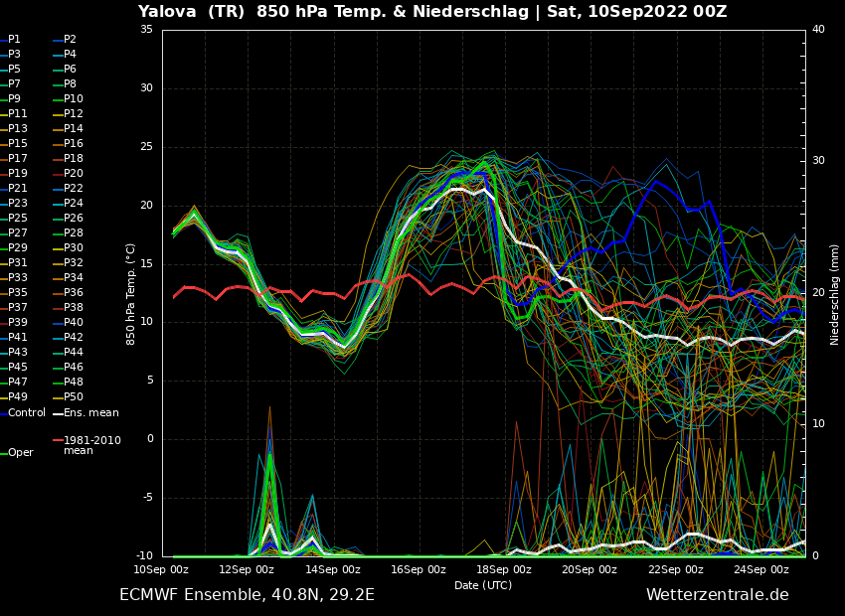845x616 pixels.
Task: Click the "10Sep 00z" date tick label
Action: tap(162, 569)
